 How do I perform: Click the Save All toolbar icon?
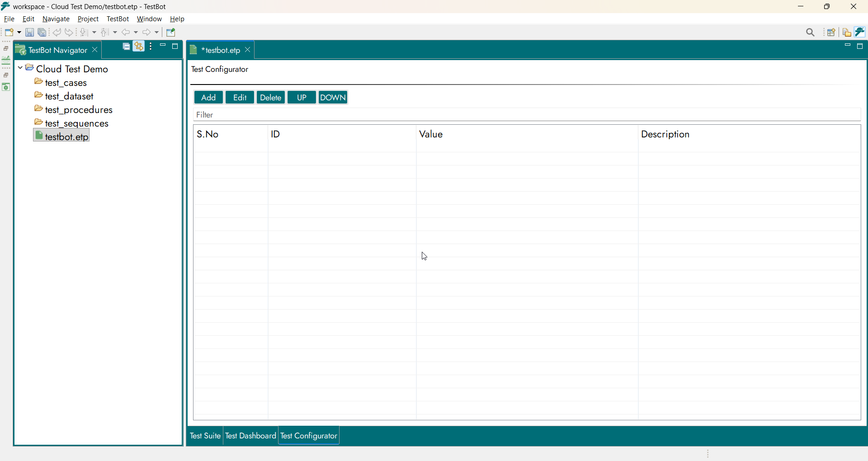42,33
